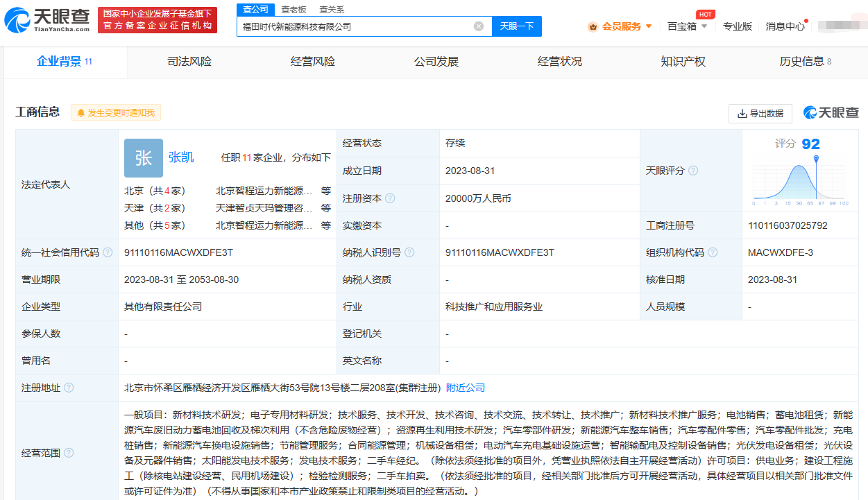Clear the search box with the X icon
The height and width of the screenshot is (500, 868).
coord(479,26)
